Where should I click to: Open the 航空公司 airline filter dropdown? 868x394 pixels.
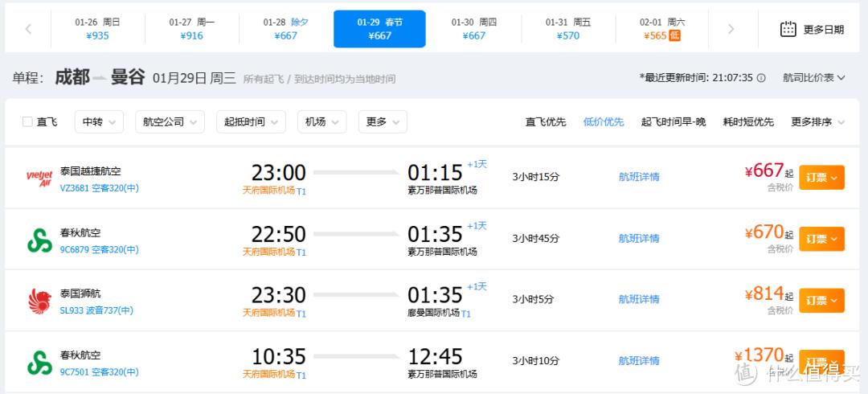170,122
